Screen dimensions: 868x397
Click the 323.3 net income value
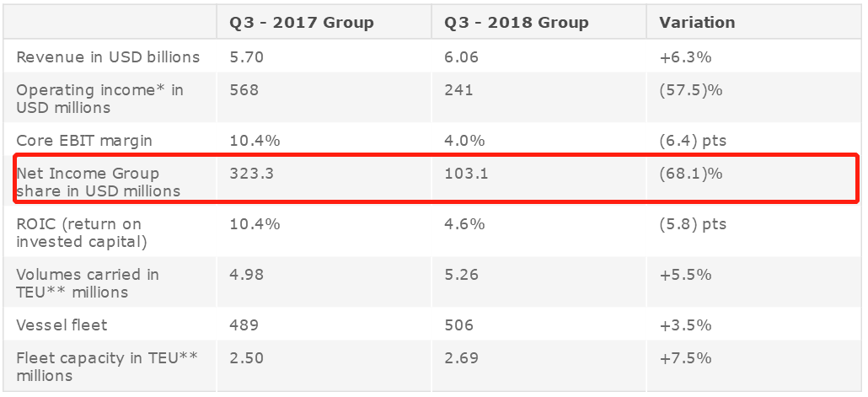(250, 174)
